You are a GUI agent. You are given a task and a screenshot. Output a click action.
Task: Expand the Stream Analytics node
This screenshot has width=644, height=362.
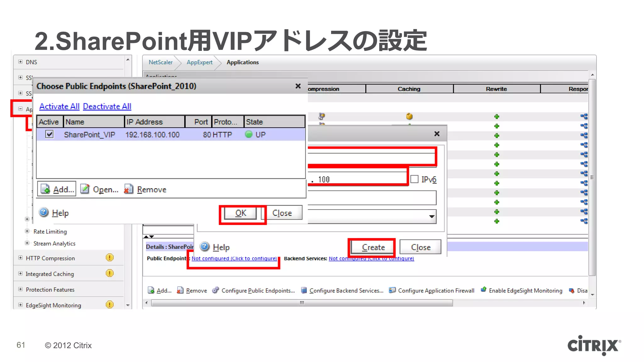tap(27, 243)
